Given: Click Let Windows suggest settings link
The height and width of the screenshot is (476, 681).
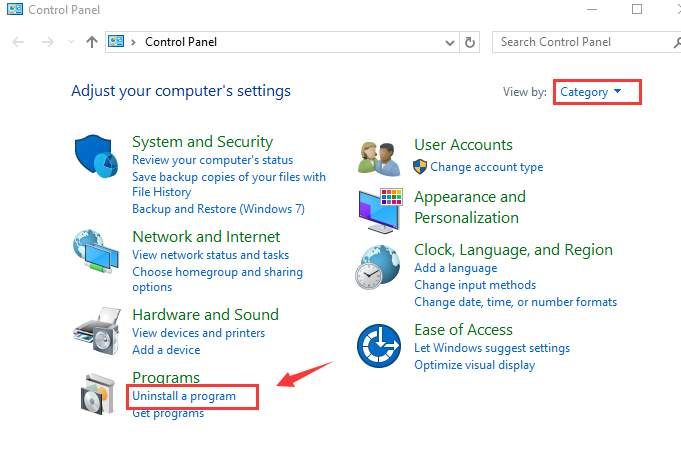Looking at the screenshot, I should pyautogui.click(x=492, y=348).
